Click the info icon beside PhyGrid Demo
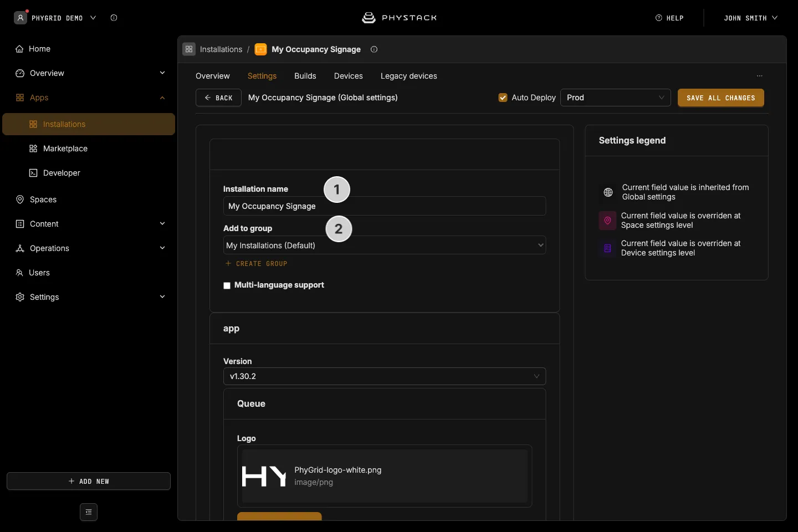The image size is (798, 532). click(114, 18)
